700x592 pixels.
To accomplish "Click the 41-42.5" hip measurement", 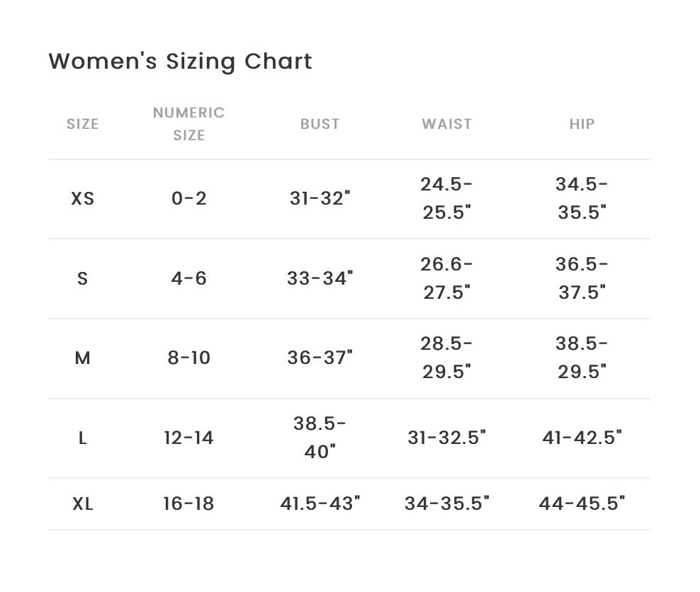I will pyautogui.click(x=582, y=438).
